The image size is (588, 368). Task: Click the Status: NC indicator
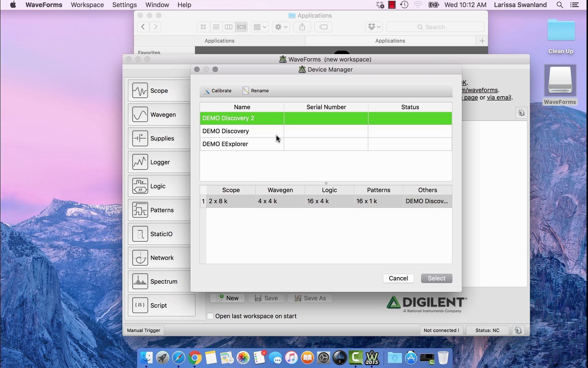coord(487,330)
